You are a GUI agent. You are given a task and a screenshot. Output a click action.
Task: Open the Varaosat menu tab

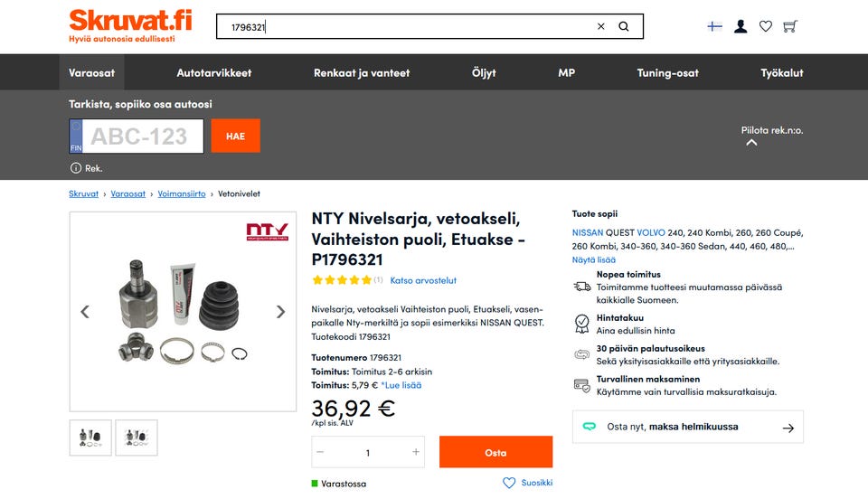click(91, 72)
